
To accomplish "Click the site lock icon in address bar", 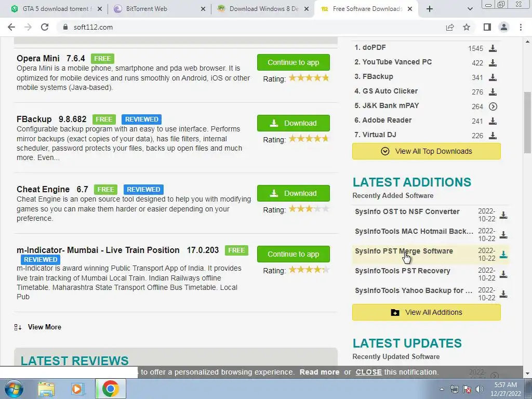I will (65, 27).
